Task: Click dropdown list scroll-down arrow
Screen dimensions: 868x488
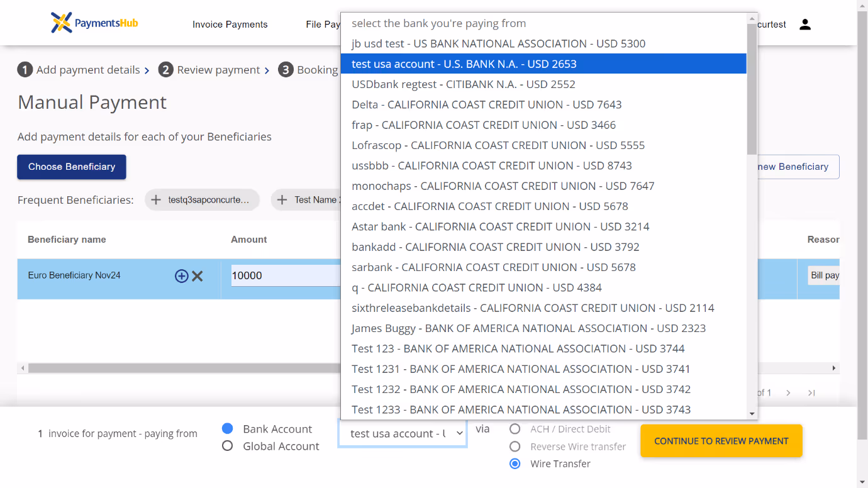Action: coord(752,413)
